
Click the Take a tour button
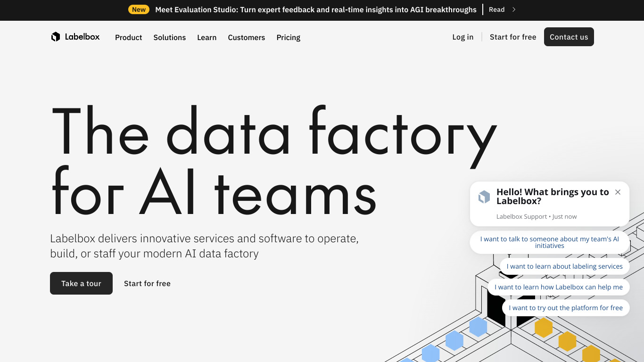[81, 283]
